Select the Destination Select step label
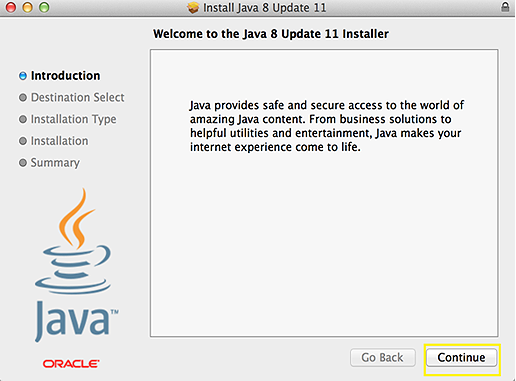 click(77, 97)
